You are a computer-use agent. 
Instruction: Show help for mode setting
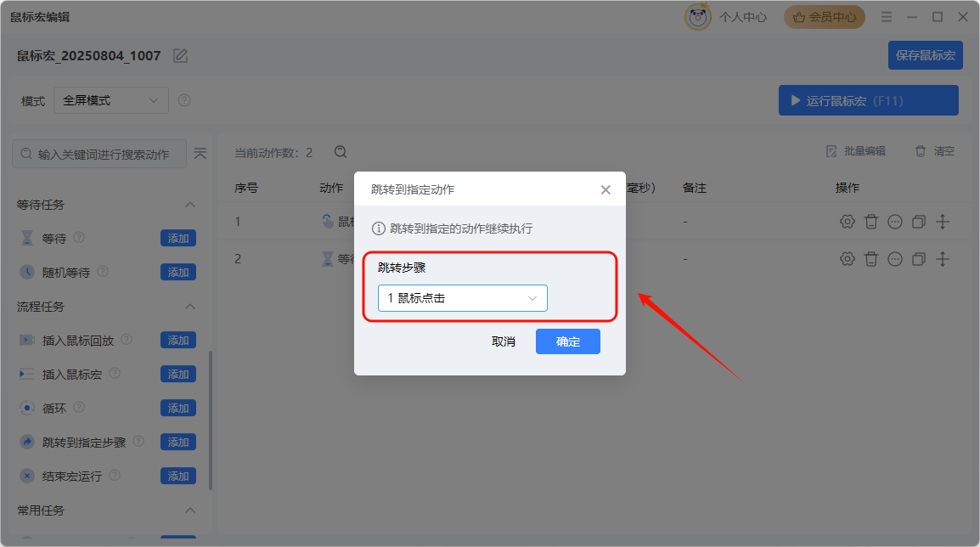[x=183, y=100]
